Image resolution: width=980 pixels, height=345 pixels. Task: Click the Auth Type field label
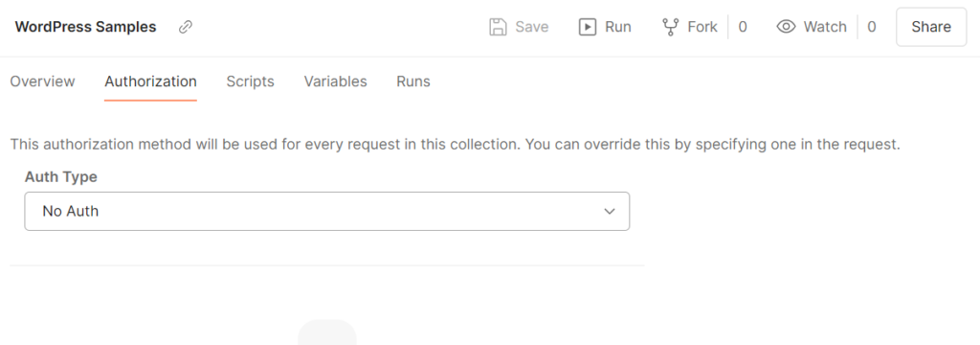tap(60, 177)
